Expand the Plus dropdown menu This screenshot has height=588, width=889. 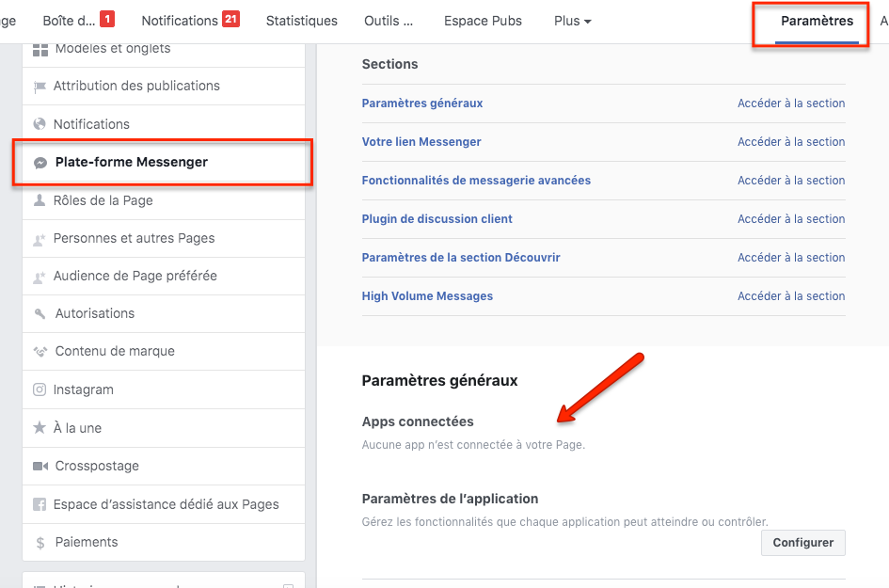573,21
